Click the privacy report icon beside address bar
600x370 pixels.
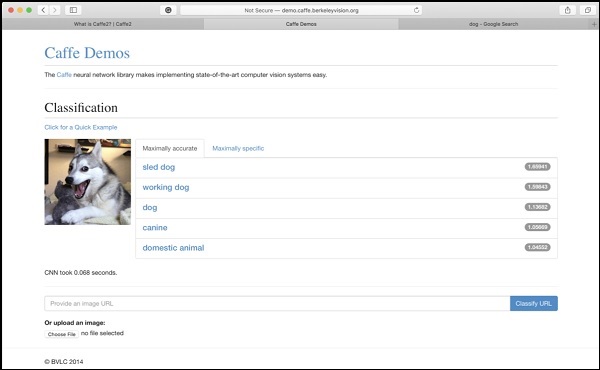pyautogui.click(x=168, y=10)
